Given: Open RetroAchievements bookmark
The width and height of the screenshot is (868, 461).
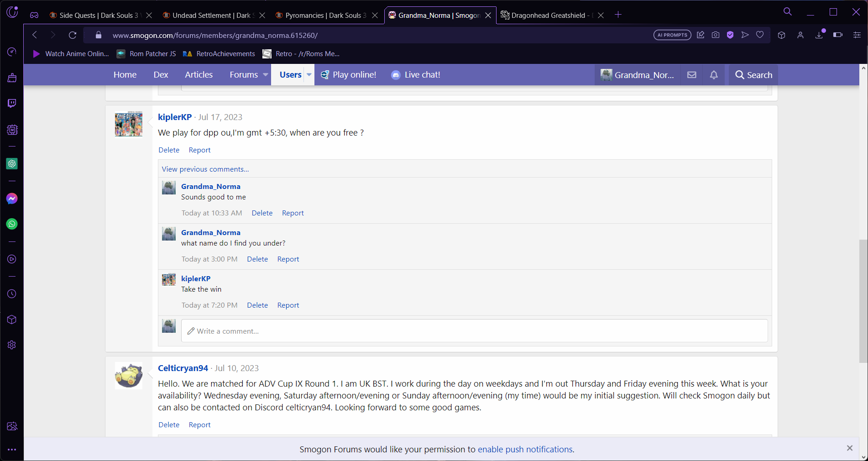Looking at the screenshot, I should tap(219, 54).
